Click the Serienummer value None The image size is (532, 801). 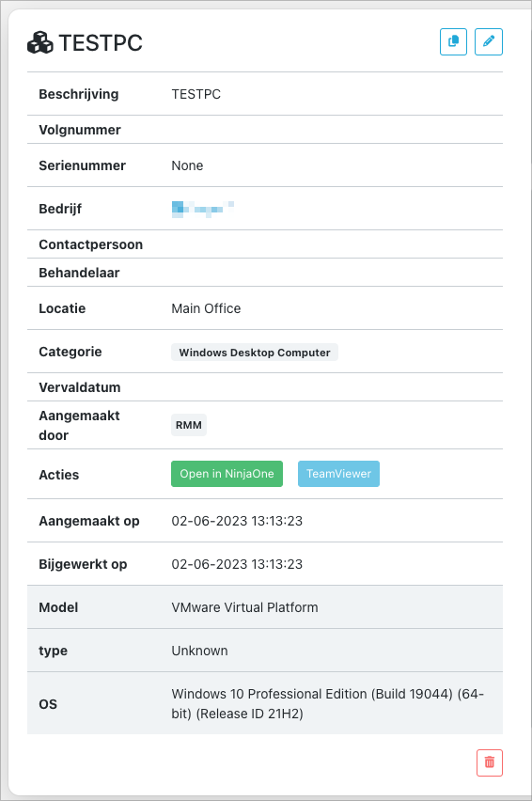tap(187, 165)
